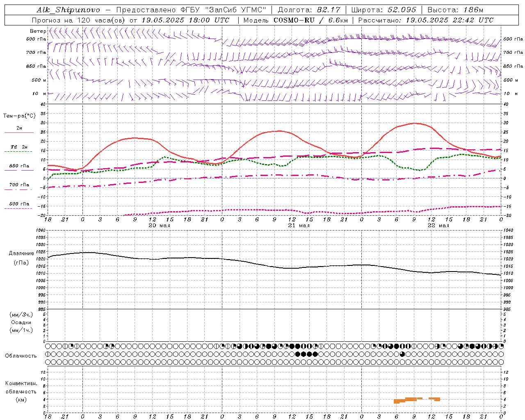The height and width of the screenshot is (420, 525).
Task: Click the ФГБУ "ЗапСиб УГМС" provider text
Action: [224, 10]
